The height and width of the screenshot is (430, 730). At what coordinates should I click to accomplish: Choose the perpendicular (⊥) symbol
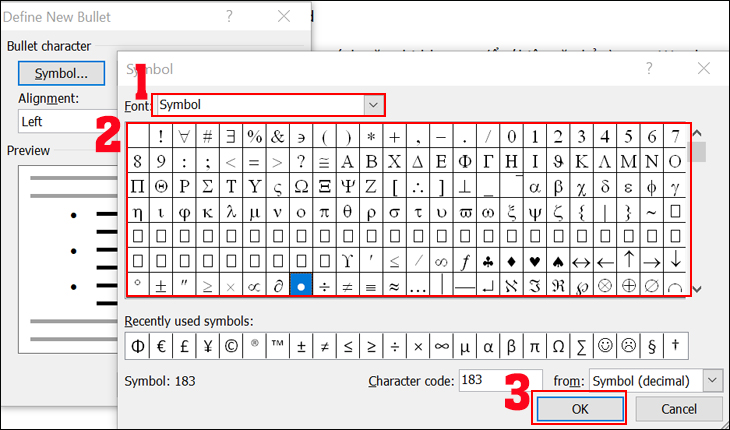pos(464,187)
